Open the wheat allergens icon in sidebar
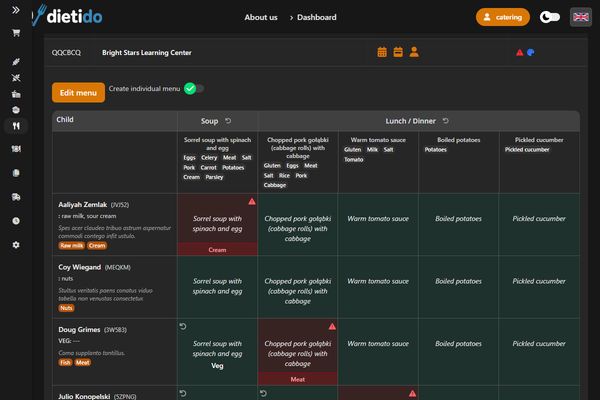 coord(16,62)
